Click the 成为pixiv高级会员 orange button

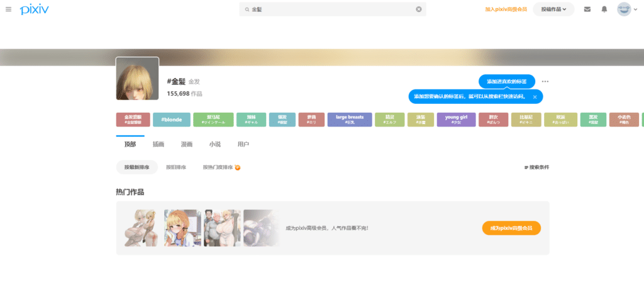511,228
